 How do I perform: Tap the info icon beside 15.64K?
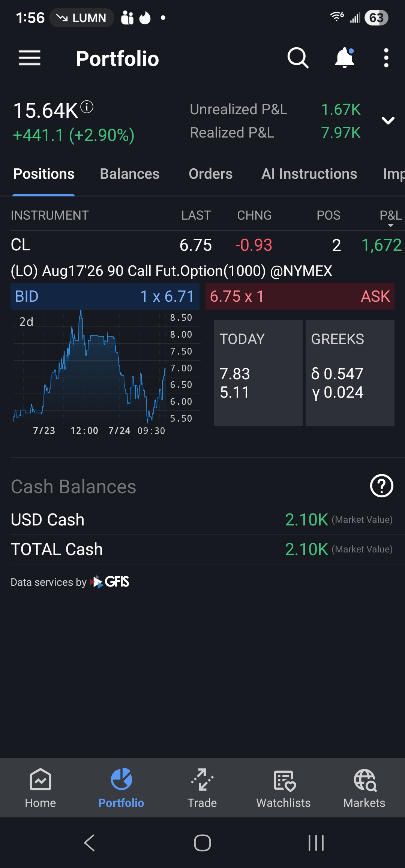(87, 107)
